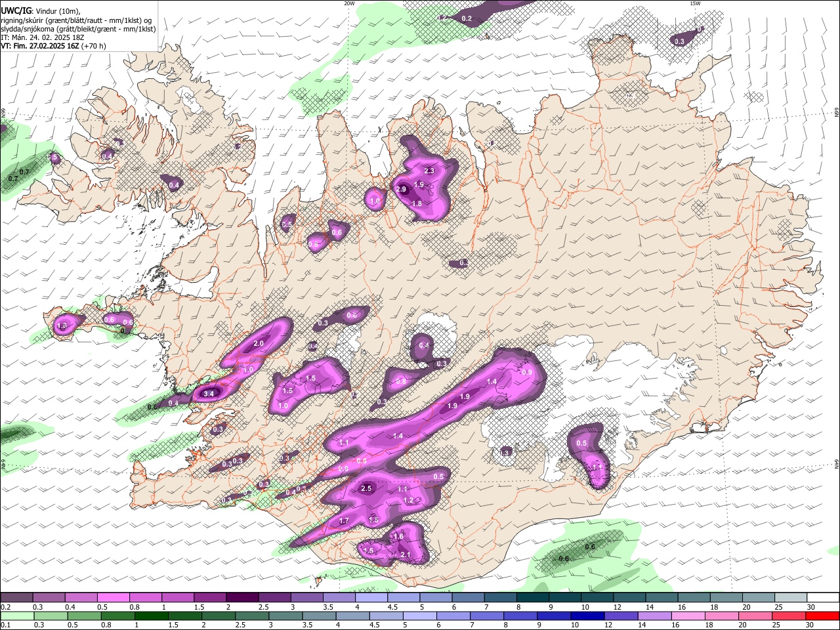Select lower legend swatch between 1 and 1.5
840x630 pixels.
(151, 616)
